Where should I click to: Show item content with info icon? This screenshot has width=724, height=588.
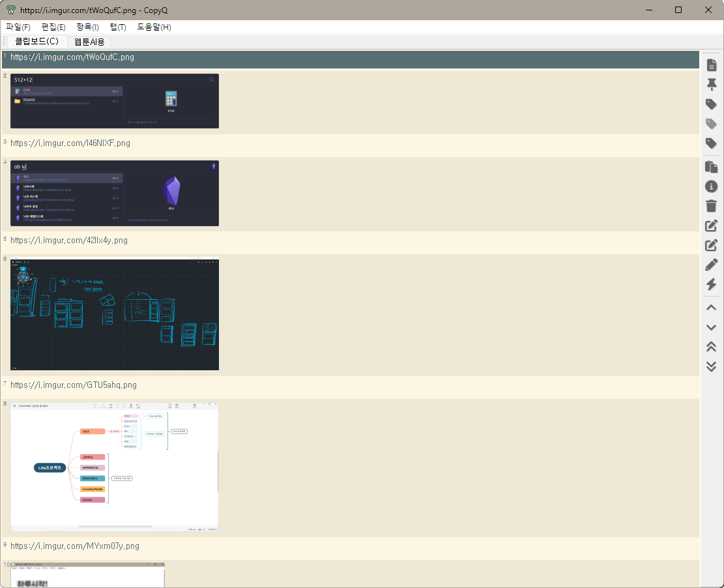(712, 186)
